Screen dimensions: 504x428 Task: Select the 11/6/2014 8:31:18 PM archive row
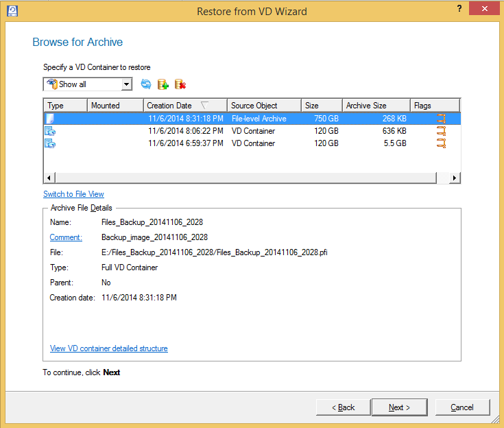252,119
